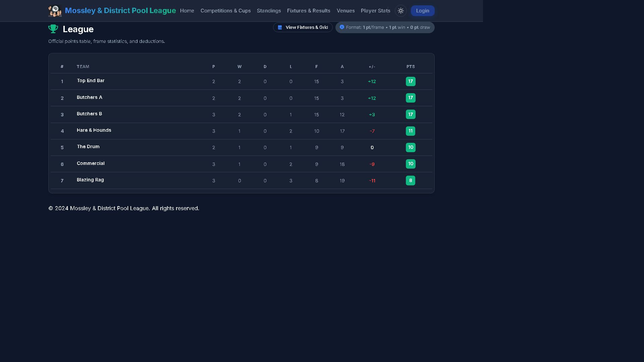Viewport: 644px width, 362px height.
Task: Click Commercial's -9 frame difference
Action: coord(372,164)
